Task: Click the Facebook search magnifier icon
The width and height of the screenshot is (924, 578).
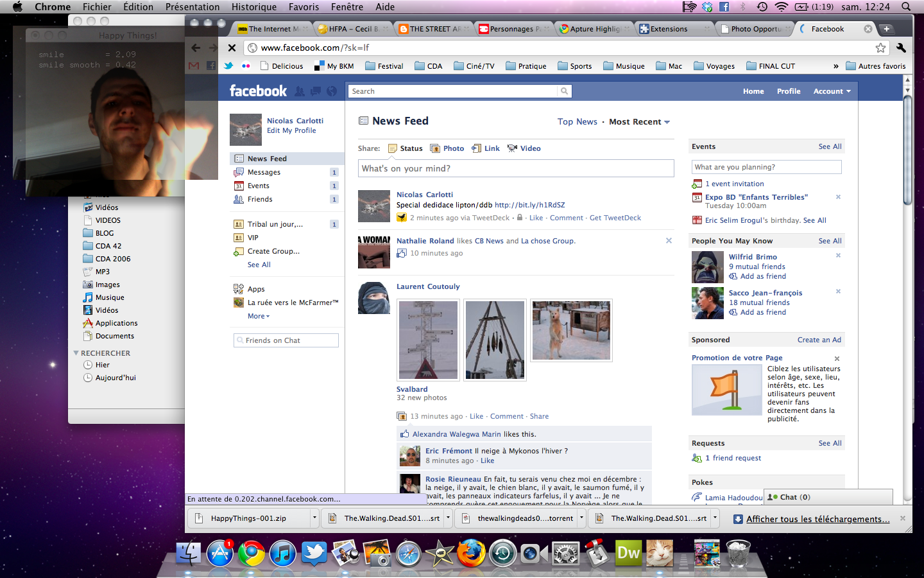Action: click(x=564, y=91)
